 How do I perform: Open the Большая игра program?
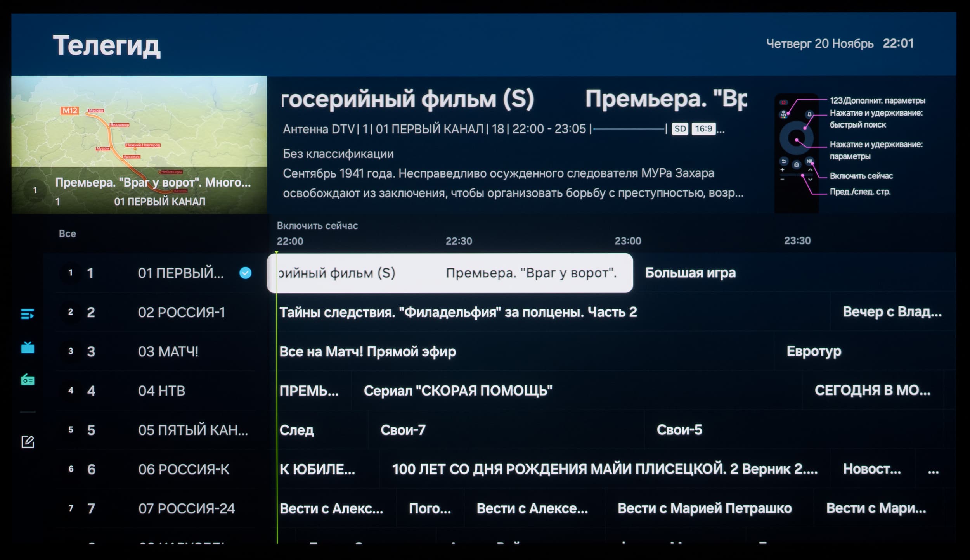tap(690, 273)
